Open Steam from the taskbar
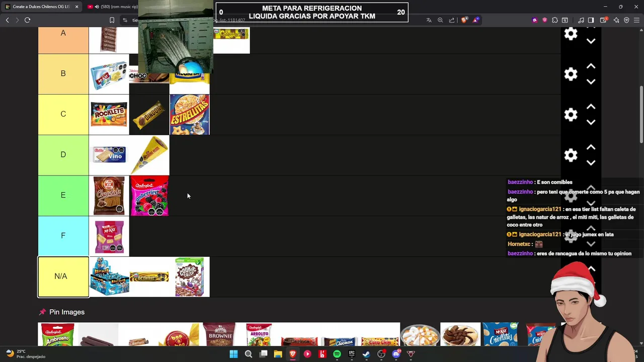The height and width of the screenshot is (362, 644). click(366, 354)
